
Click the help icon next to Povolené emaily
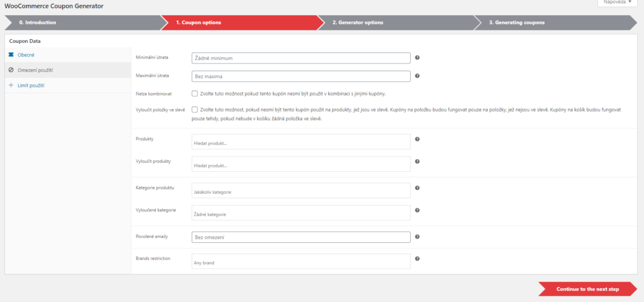tap(418, 237)
